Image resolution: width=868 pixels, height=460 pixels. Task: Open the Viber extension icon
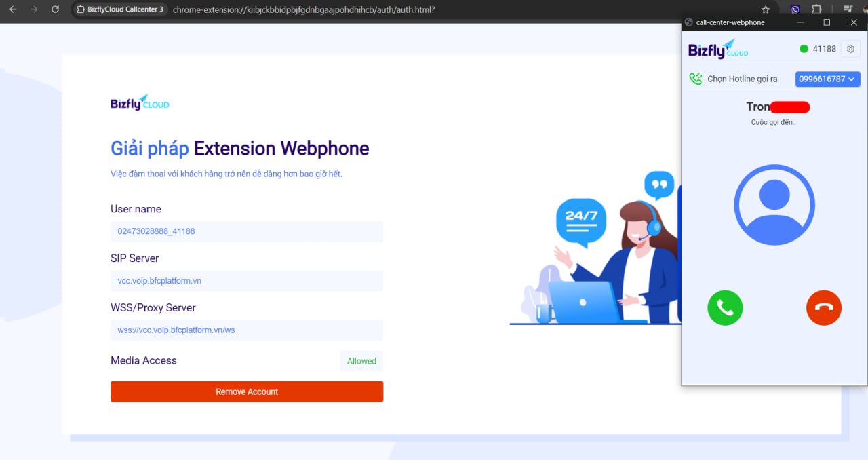click(795, 9)
